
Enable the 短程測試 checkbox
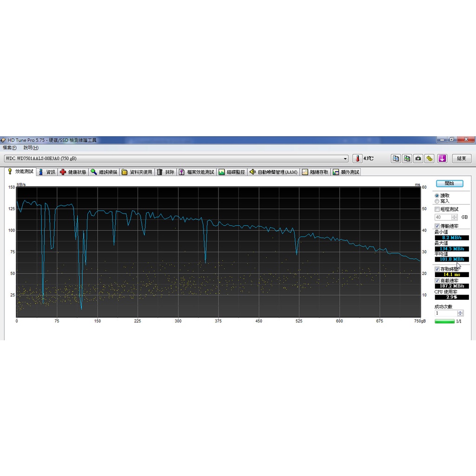pyautogui.click(x=437, y=210)
